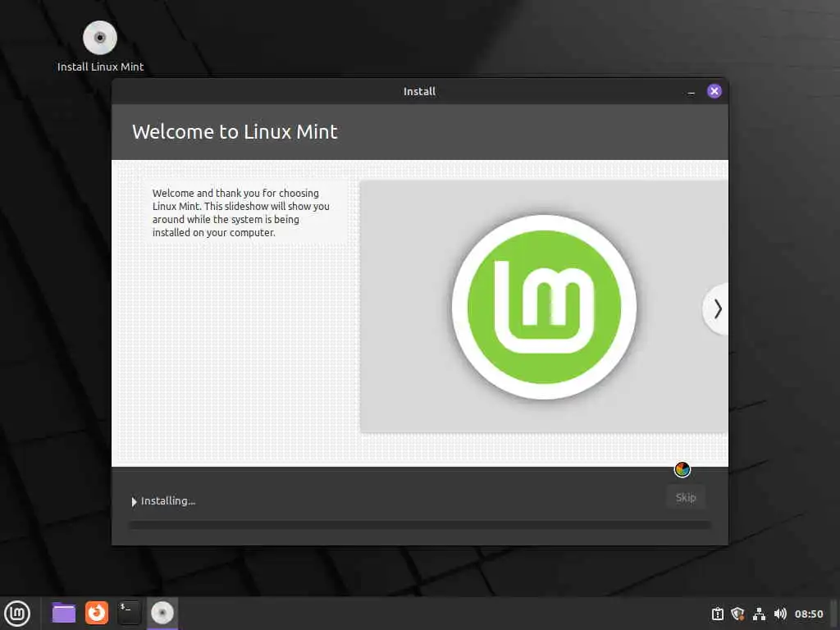This screenshot has width=840, height=630.
Task: Click the Install window title bar
Action: (419, 92)
